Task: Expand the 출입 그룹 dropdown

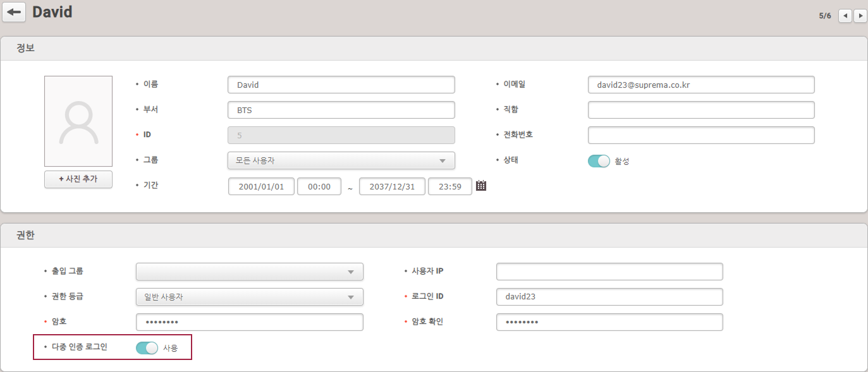Action: (250, 272)
